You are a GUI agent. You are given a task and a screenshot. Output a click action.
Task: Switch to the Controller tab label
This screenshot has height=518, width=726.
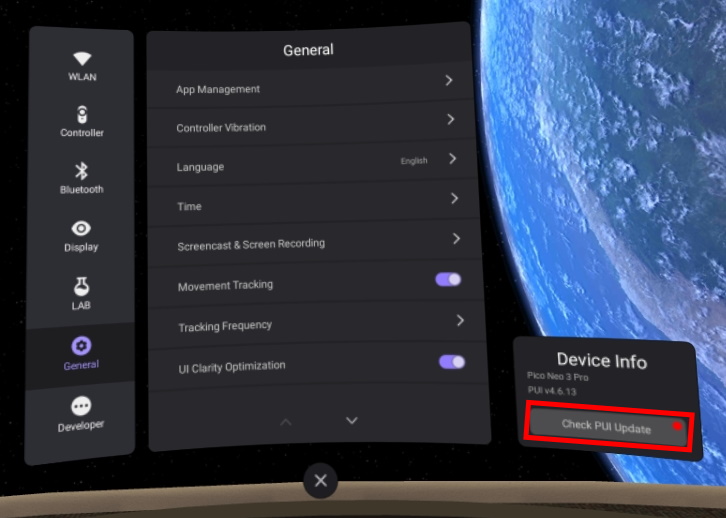82,133
